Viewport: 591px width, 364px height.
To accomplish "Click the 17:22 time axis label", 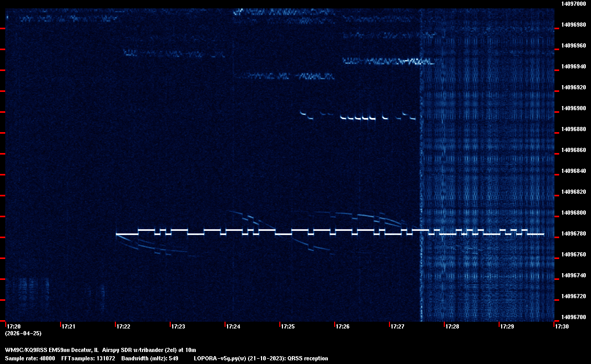I will tap(123, 327).
